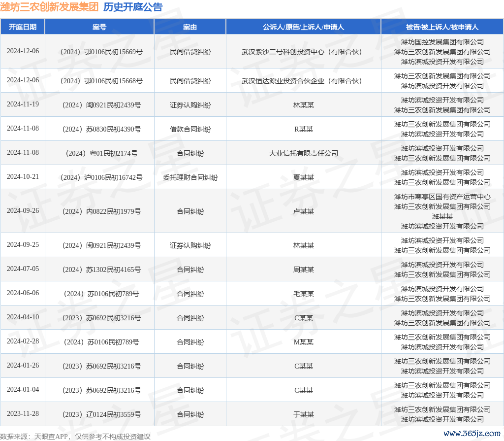
Task: Click plaintiff 武汉紫沙二号科创投资中心
Action: tap(302, 52)
